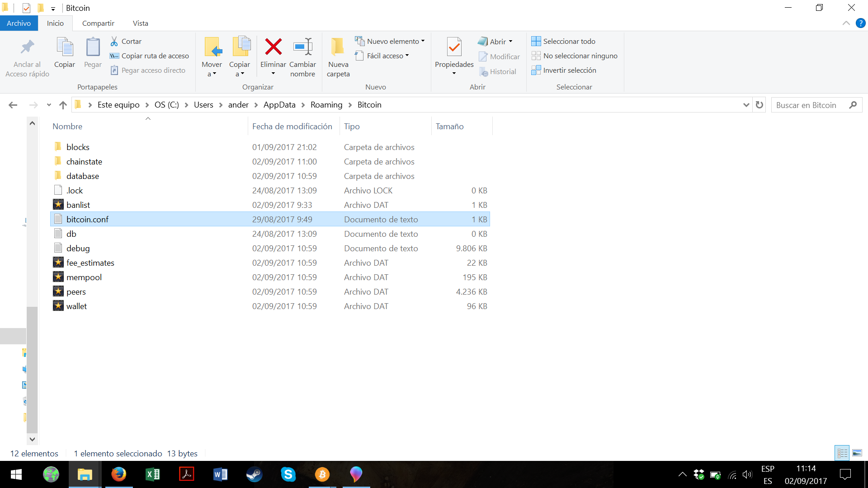Open the Archivo menu
The image size is (868, 488).
pyautogui.click(x=19, y=23)
